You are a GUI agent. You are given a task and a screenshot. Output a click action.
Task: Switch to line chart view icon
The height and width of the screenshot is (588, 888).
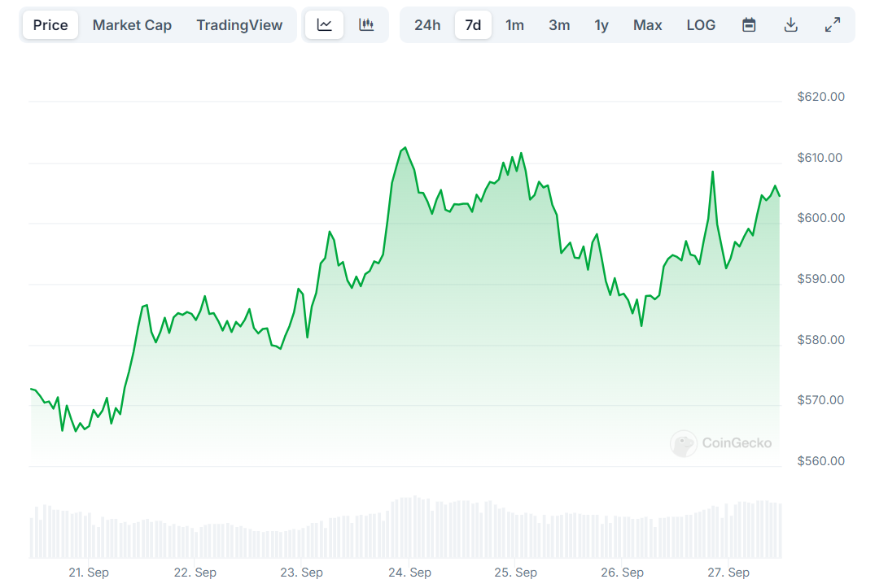324,25
